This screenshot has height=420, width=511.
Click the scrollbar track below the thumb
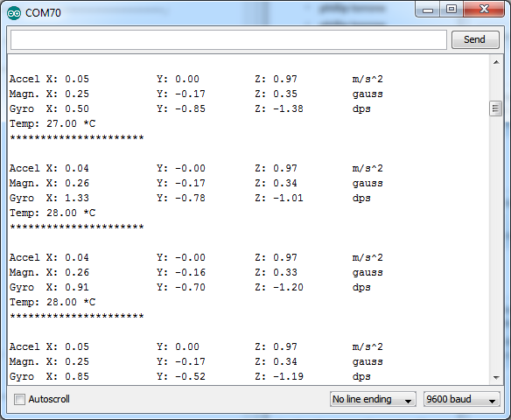point(495,244)
